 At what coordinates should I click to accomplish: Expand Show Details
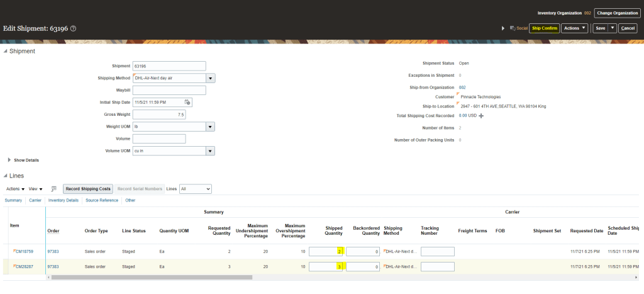click(x=9, y=160)
